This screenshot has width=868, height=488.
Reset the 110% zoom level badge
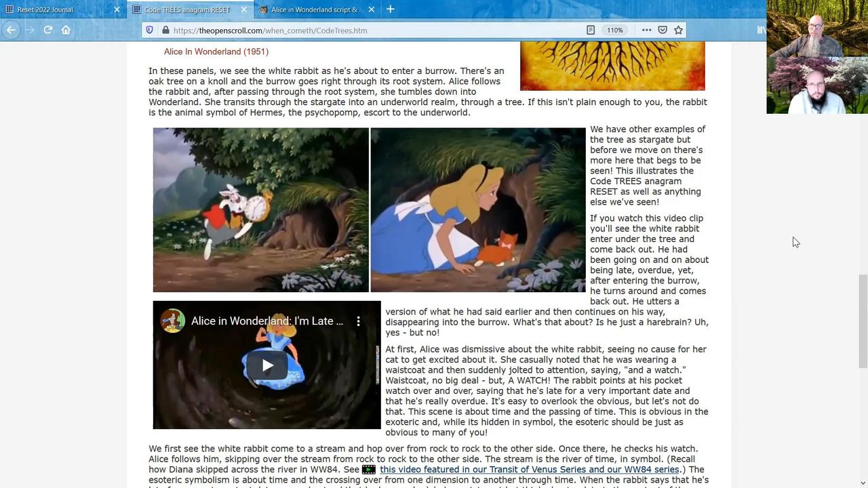click(614, 30)
